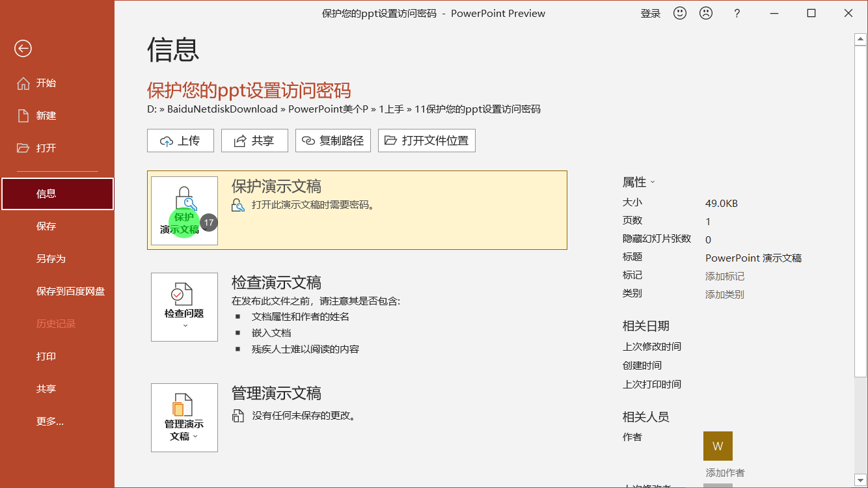Image resolution: width=868 pixels, height=488 pixels.
Task: Click the folder icon on 打开文件位置
Action: tap(390, 141)
